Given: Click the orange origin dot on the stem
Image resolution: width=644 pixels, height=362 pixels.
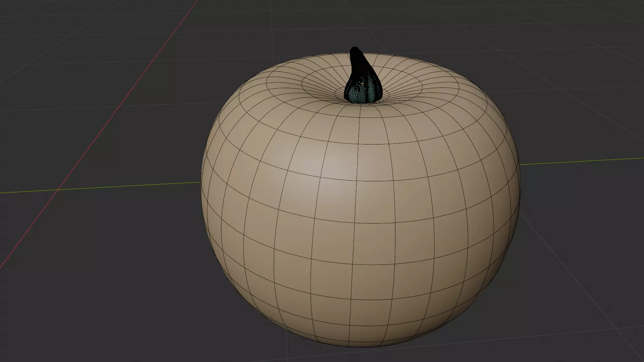Looking at the screenshot, I should pos(363,83).
